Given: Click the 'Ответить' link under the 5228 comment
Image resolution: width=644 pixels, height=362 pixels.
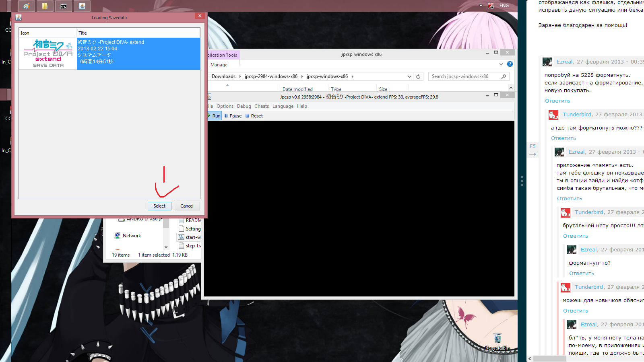Looking at the screenshot, I should (557, 101).
